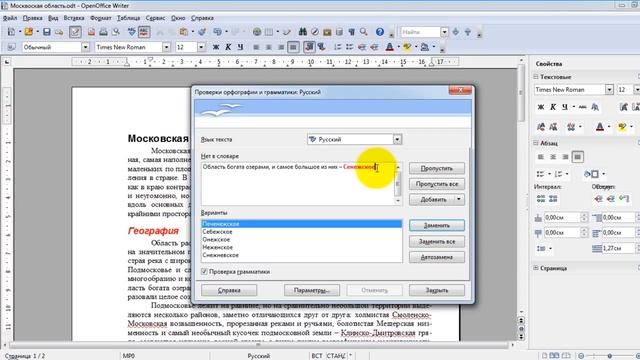The width and height of the screenshot is (640, 360).
Task: Click highlighting color icon in formatting toolbar
Action: coord(407,47)
